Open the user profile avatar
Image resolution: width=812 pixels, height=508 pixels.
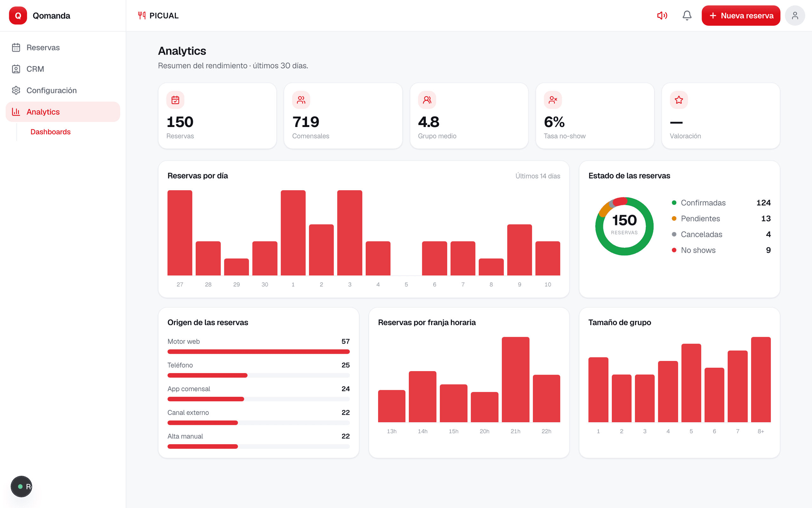click(795, 16)
